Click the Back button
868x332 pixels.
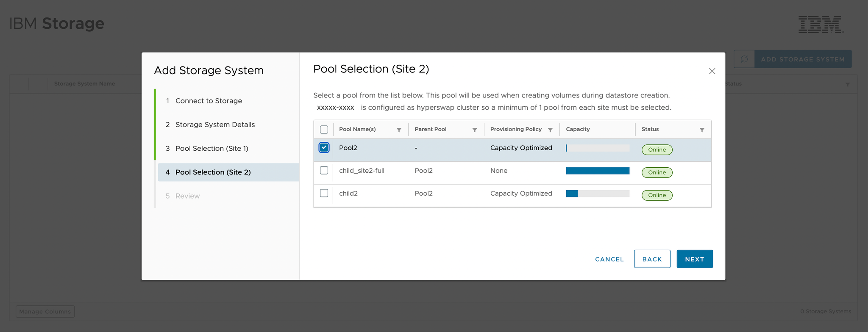(652, 259)
